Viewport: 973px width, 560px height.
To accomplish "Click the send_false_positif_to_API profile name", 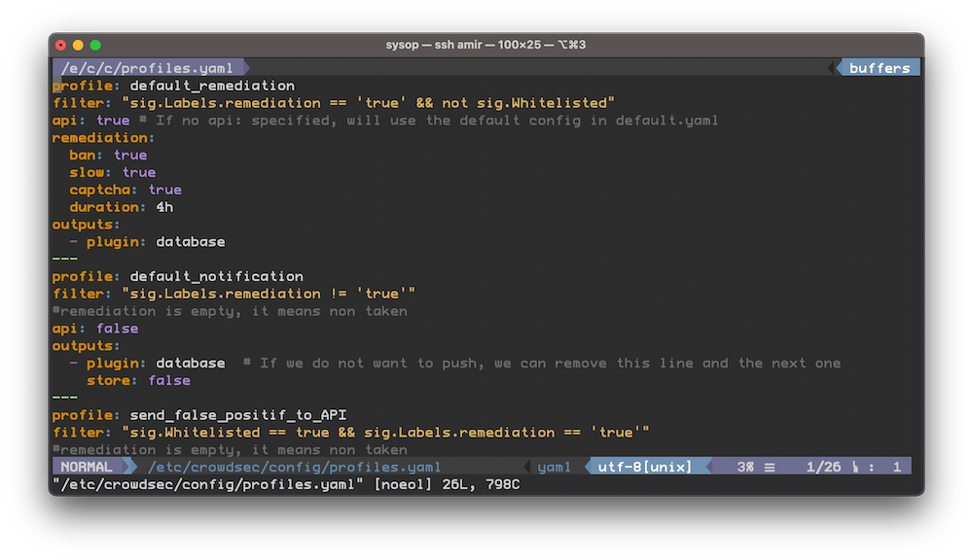I will [x=238, y=415].
